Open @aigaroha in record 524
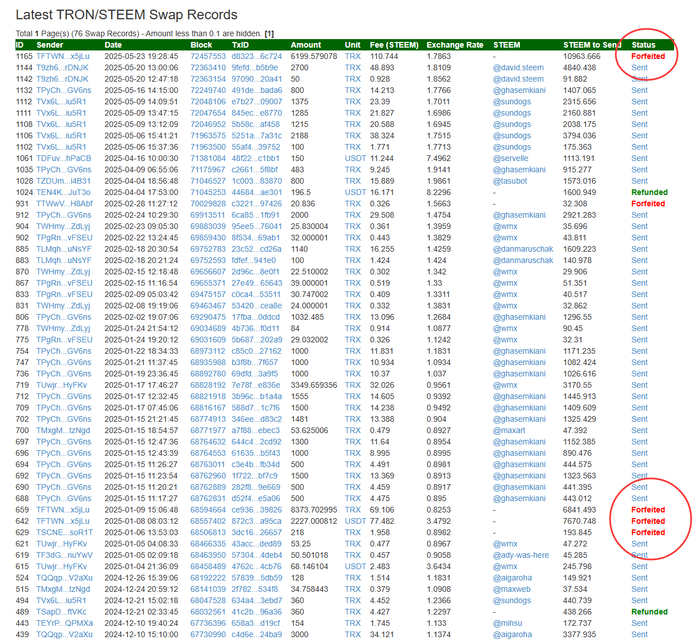Screen dimensions: 693x640 pyautogui.click(x=512, y=578)
